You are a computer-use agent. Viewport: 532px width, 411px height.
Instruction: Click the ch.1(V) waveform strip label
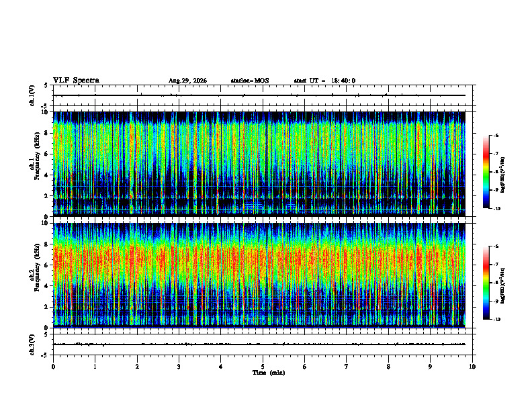[x=32, y=95]
